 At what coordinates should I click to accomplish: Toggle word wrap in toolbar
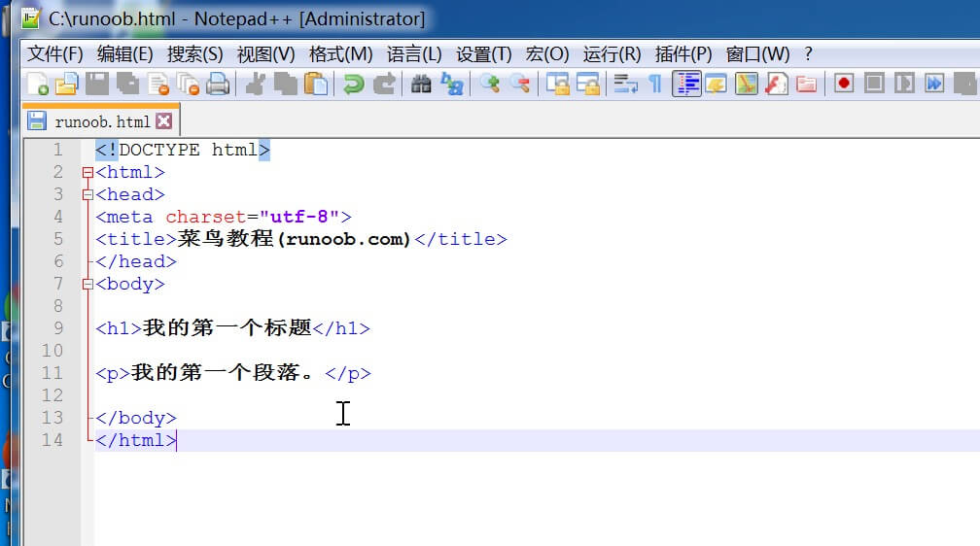click(625, 85)
